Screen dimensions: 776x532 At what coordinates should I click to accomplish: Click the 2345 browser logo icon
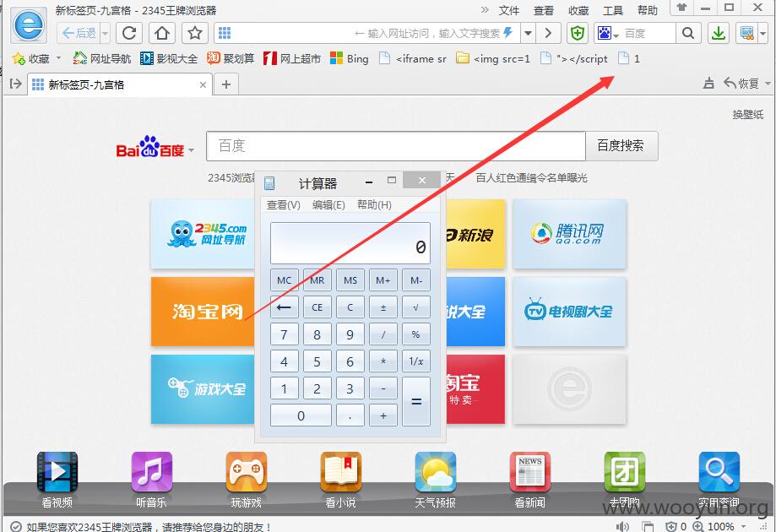[x=29, y=24]
